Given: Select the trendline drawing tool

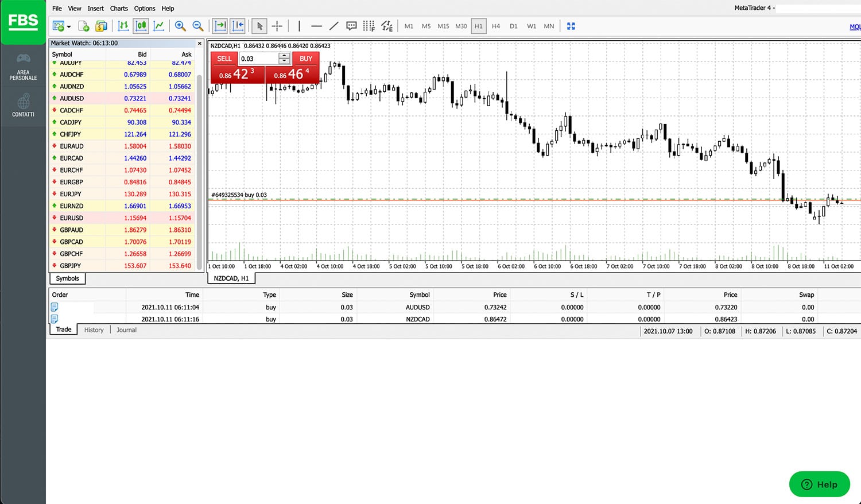Looking at the screenshot, I should click(334, 26).
